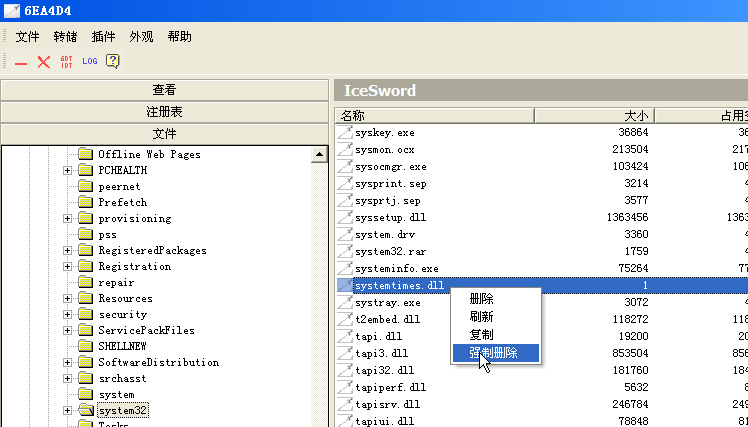
Task: Click the file icon beside sysocmgr.exe
Action: coord(344,167)
